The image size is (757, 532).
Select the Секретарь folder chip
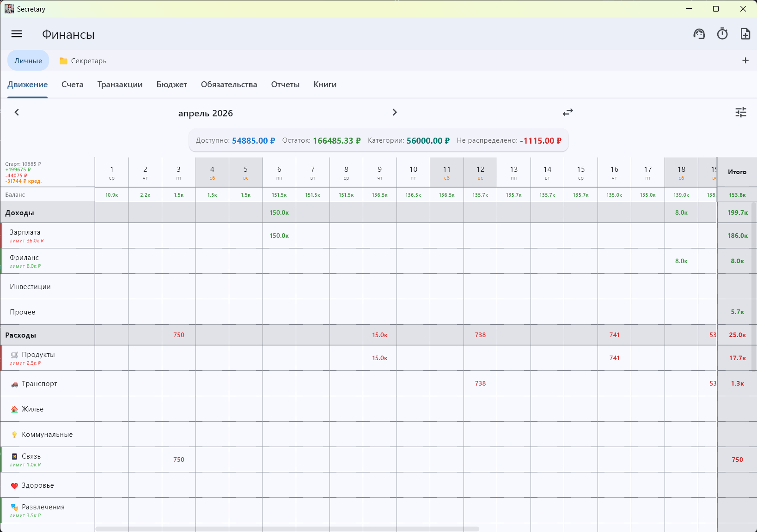click(x=83, y=60)
